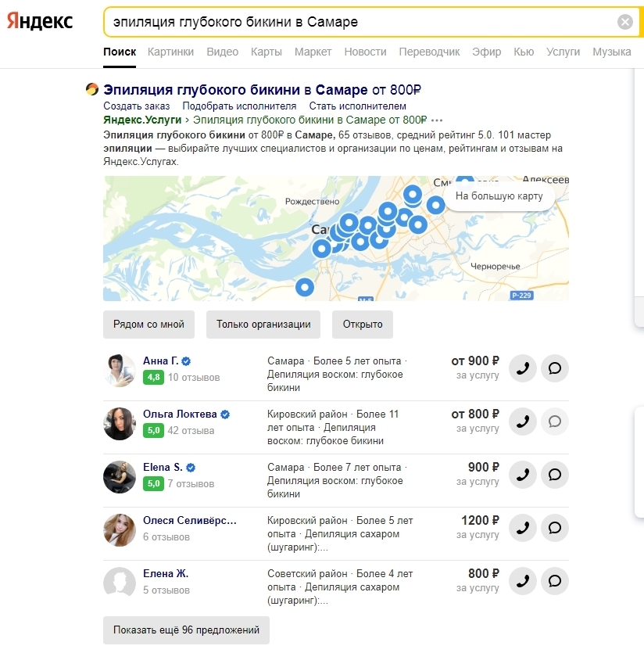Screen dimensions: 644x653
Task: Expand Показать ещё 96 предложений
Action: (x=186, y=630)
